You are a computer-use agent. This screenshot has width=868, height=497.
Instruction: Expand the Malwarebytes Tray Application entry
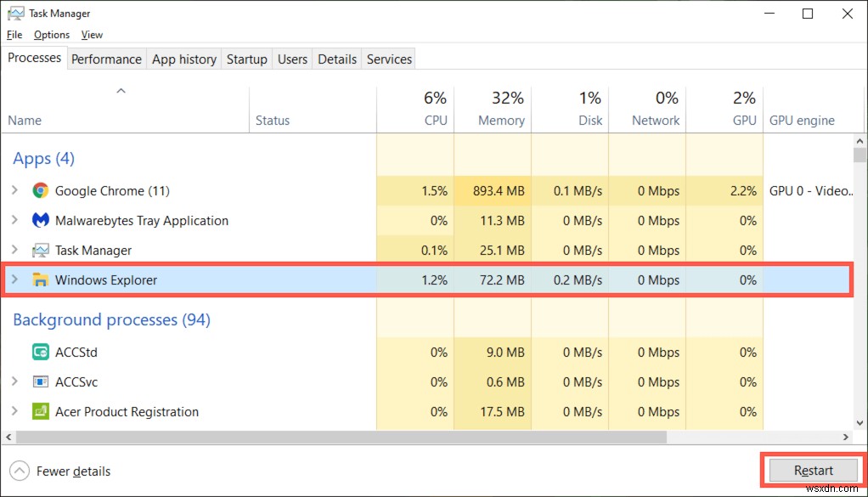[15, 220]
